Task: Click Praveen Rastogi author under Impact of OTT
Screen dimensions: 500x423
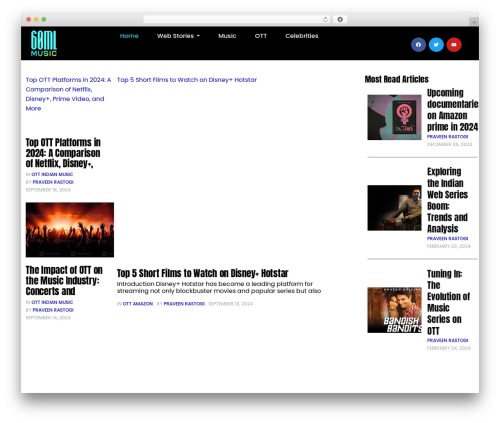Action: coord(53,310)
